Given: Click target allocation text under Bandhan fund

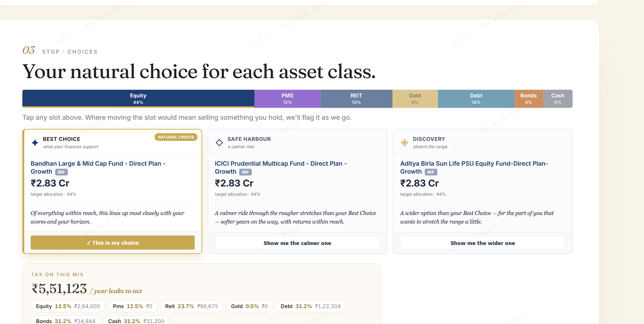Looking at the screenshot, I should 53,194.
